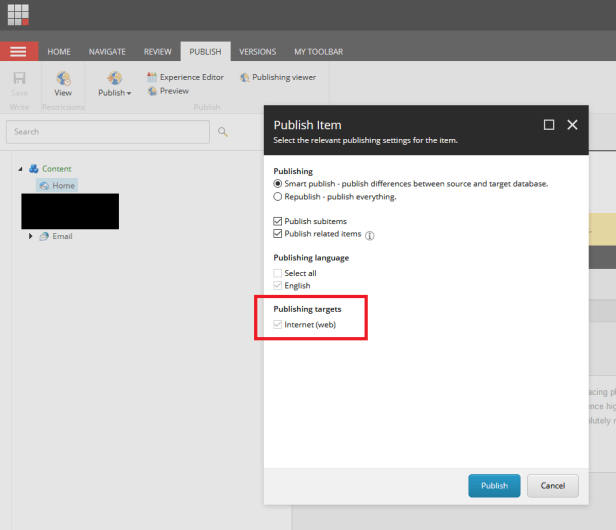The image size is (616, 530).
Task: Click the search magnifier icon
Action: click(x=223, y=131)
